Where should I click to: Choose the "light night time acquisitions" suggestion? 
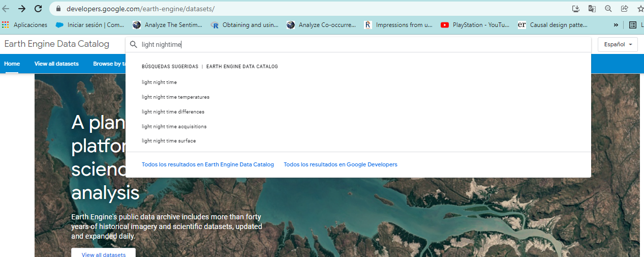tap(174, 126)
